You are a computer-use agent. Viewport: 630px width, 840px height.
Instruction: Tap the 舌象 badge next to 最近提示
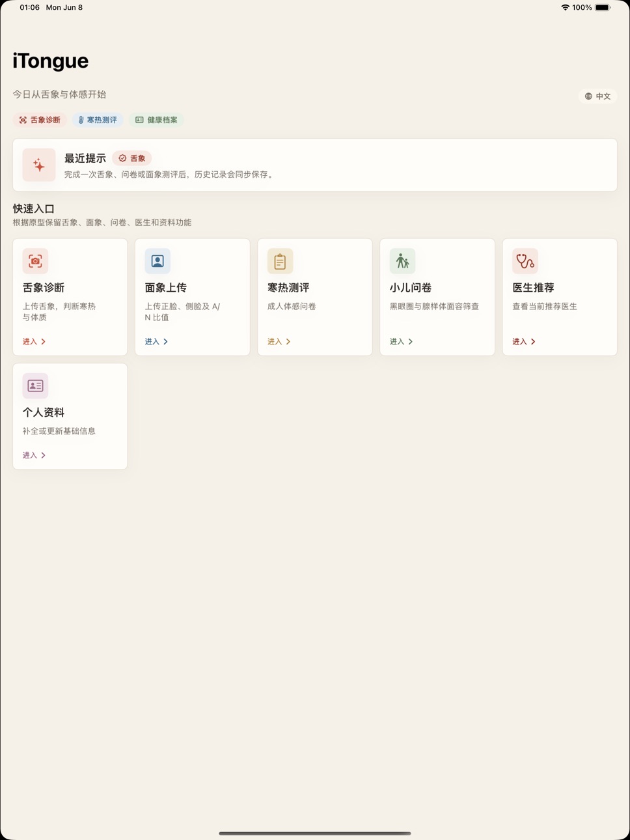(132, 158)
